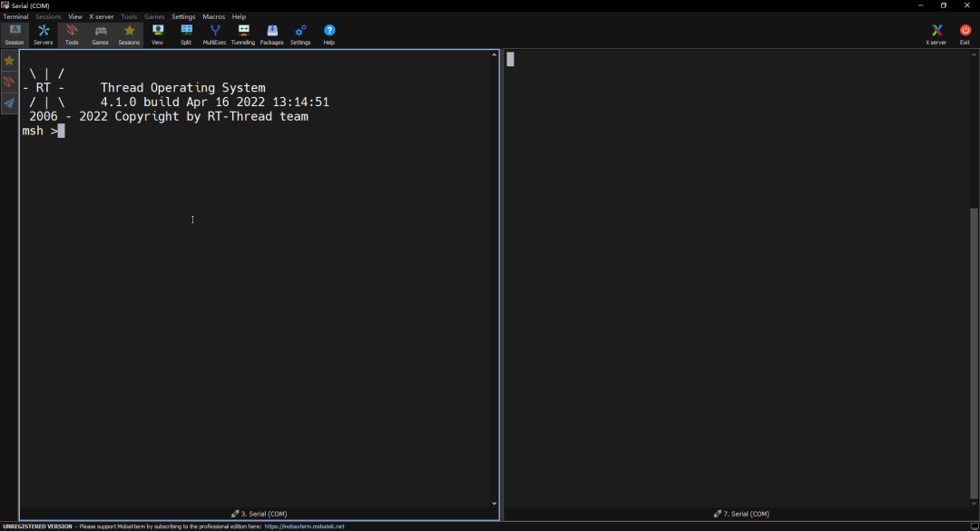
Task: Open Settings gear toolbar icon
Action: pyautogui.click(x=300, y=35)
